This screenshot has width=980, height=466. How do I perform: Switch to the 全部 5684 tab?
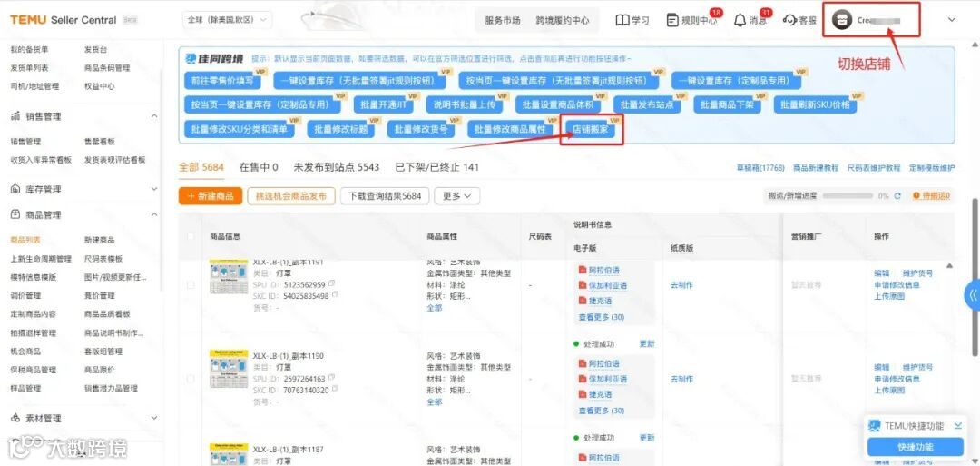click(201, 167)
